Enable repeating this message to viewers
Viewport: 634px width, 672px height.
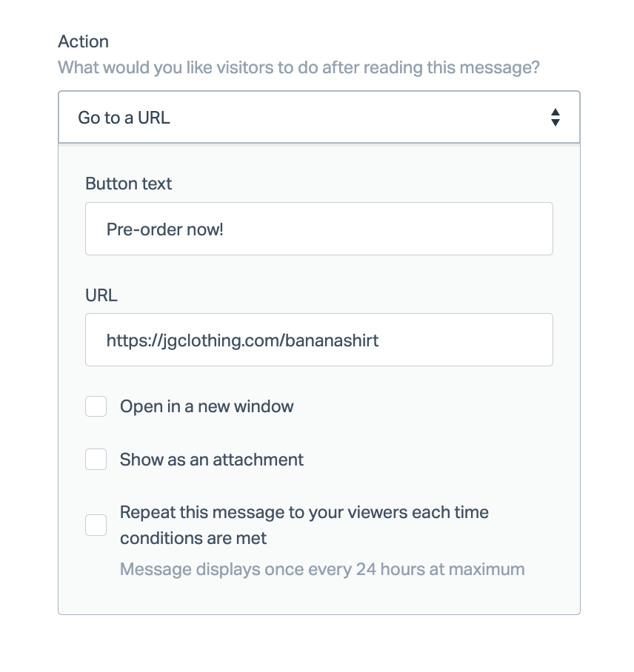click(x=96, y=525)
